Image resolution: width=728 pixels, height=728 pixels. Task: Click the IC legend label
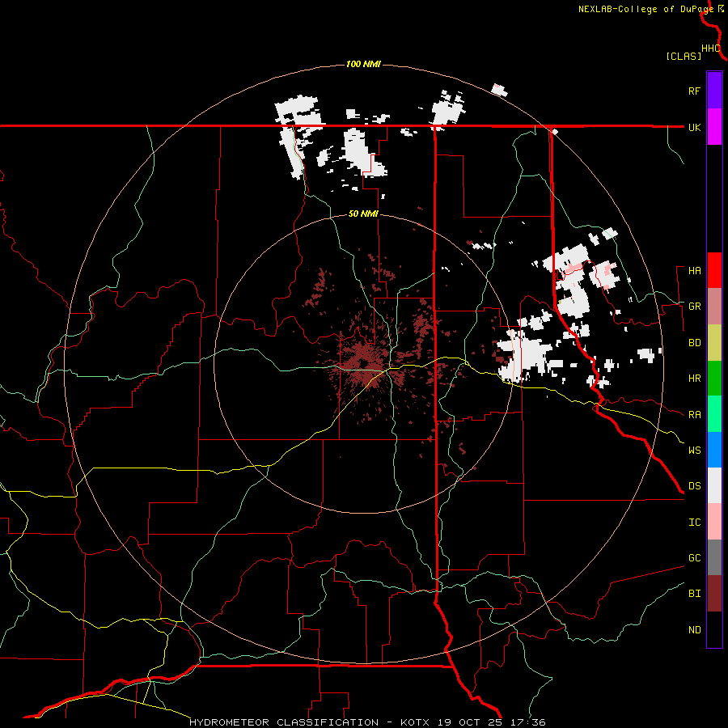pyautogui.click(x=694, y=522)
